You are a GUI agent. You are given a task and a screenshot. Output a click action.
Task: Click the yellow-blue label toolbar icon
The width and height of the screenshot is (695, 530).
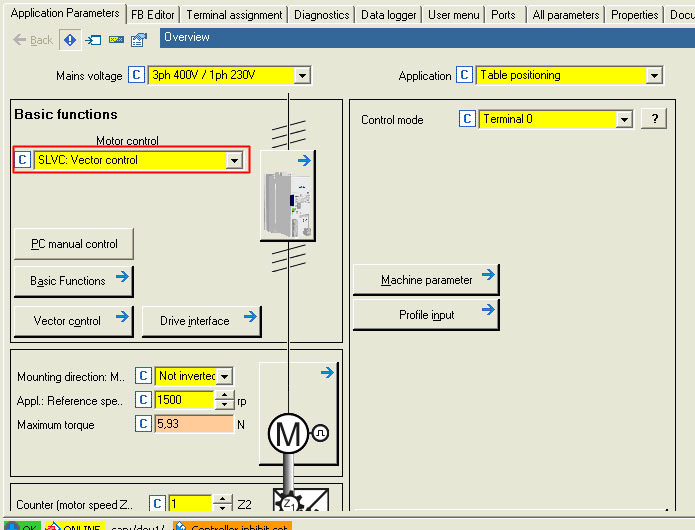tap(116, 40)
